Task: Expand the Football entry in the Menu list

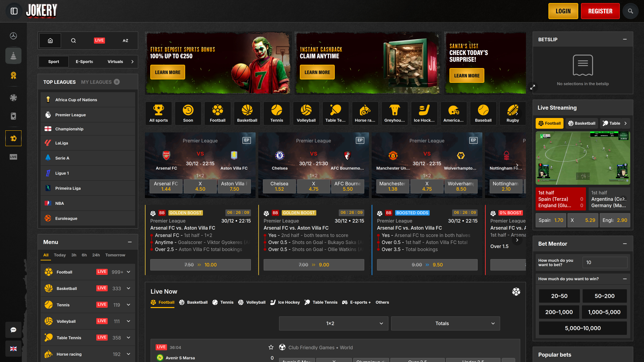Action: point(128,272)
